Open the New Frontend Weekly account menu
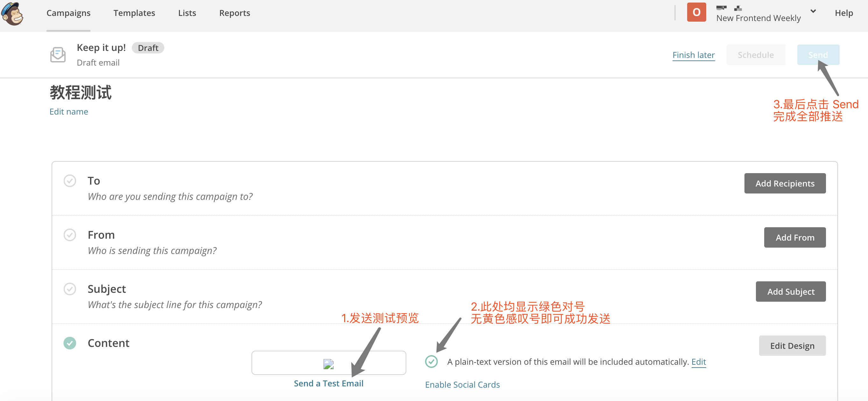This screenshot has width=868, height=401. coord(758,18)
